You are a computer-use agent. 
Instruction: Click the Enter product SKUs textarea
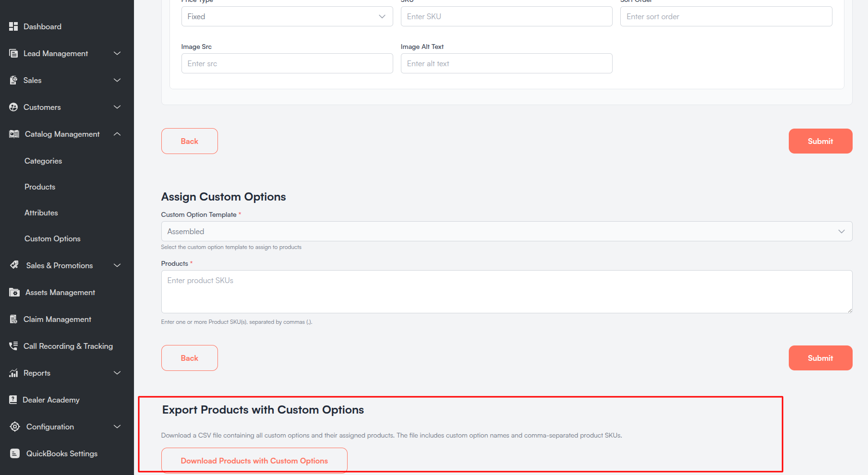[x=506, y=292]
